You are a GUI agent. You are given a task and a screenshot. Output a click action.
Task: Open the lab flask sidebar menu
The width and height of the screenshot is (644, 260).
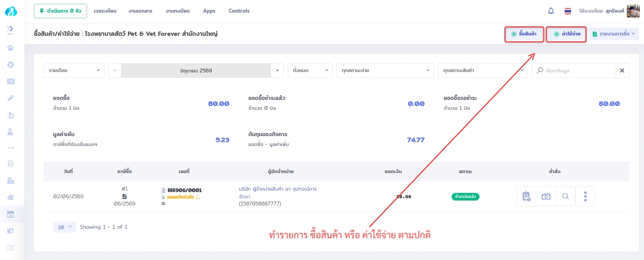click(11, 132)
